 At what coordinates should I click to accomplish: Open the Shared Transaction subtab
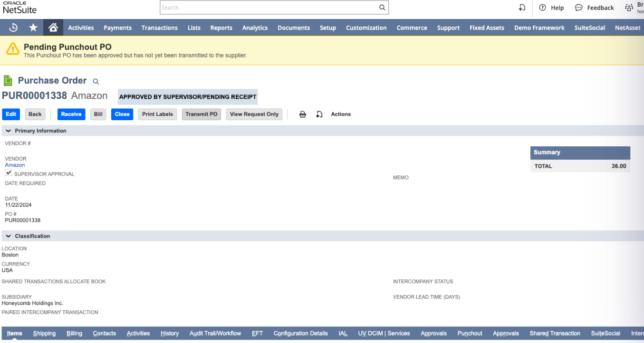tap(555, 333)
